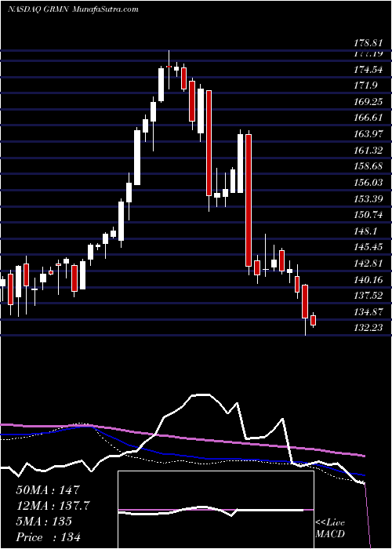Click the 174.54 price axis label

click(x=367, y=69)
